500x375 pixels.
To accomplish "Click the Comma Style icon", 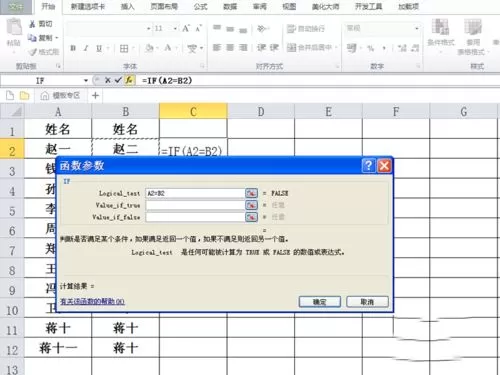I will [x=384, y=49].
